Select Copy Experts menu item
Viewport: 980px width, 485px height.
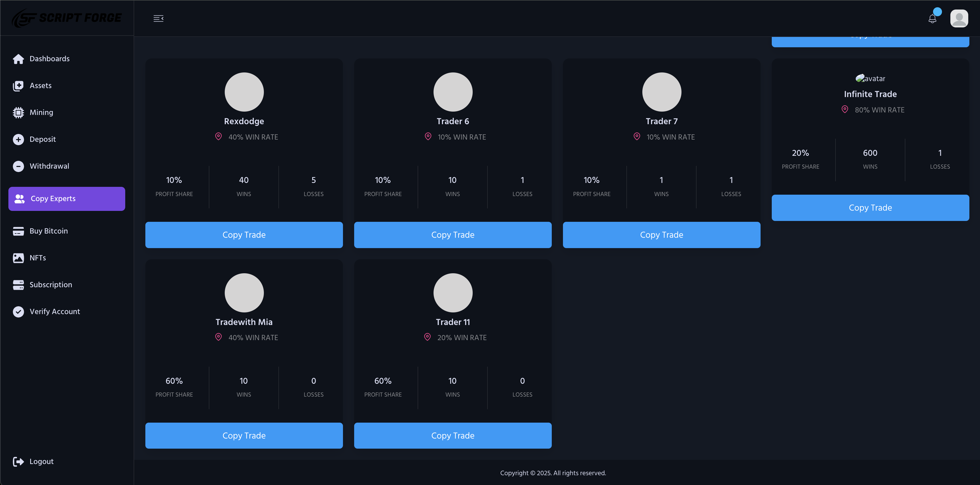[x=67, y=199]
